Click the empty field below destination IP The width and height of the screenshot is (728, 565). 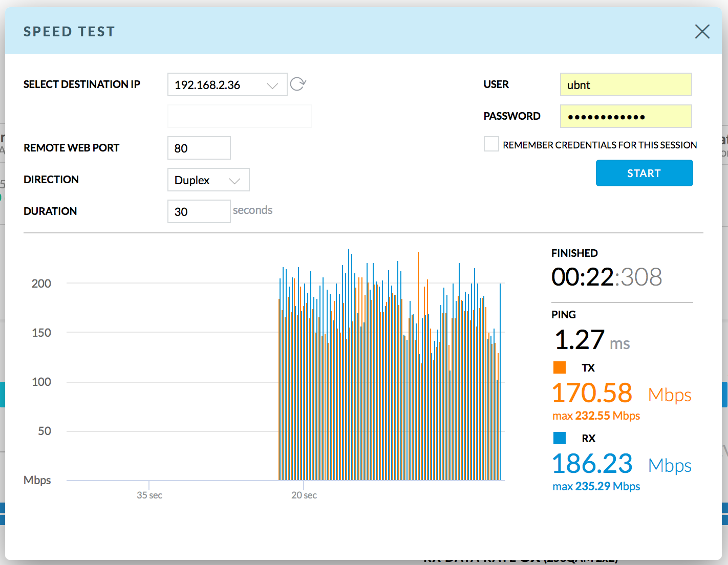[239, 117]
